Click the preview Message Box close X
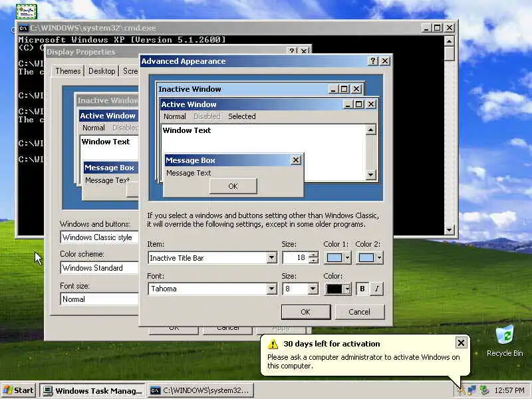This screenshot has width=532, height=399. [x=296, y=160]
